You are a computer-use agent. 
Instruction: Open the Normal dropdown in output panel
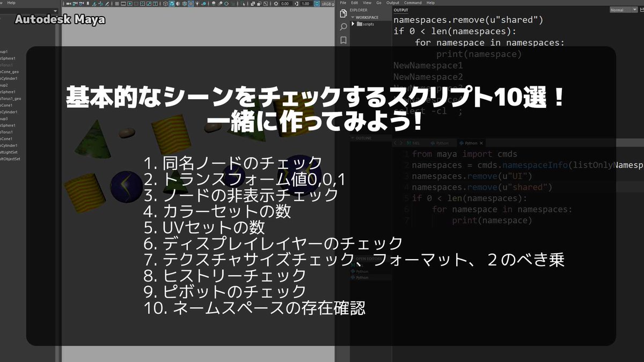pyautogui.click(x=624, y=10)
